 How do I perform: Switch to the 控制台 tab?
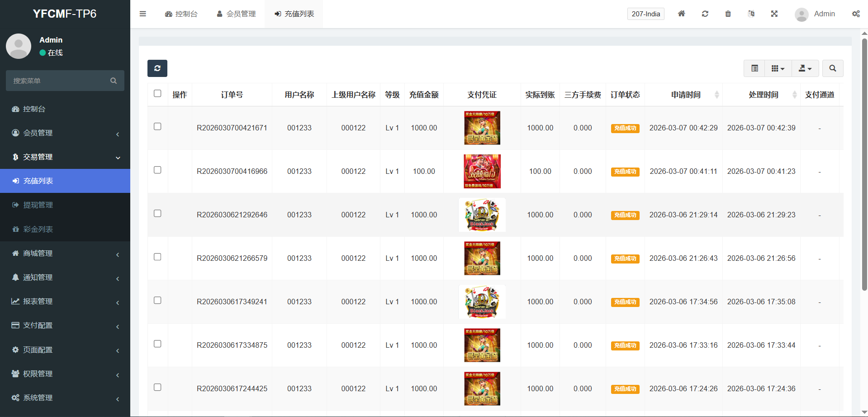(x=181, y=14)
